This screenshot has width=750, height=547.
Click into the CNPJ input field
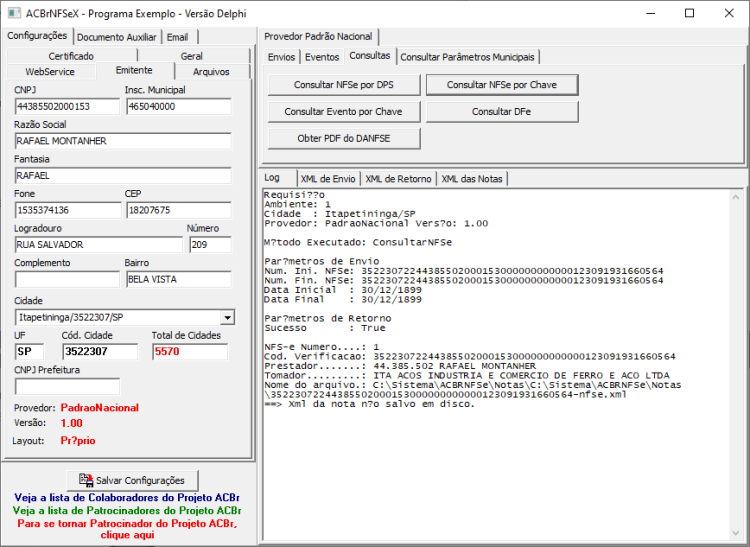67,106
